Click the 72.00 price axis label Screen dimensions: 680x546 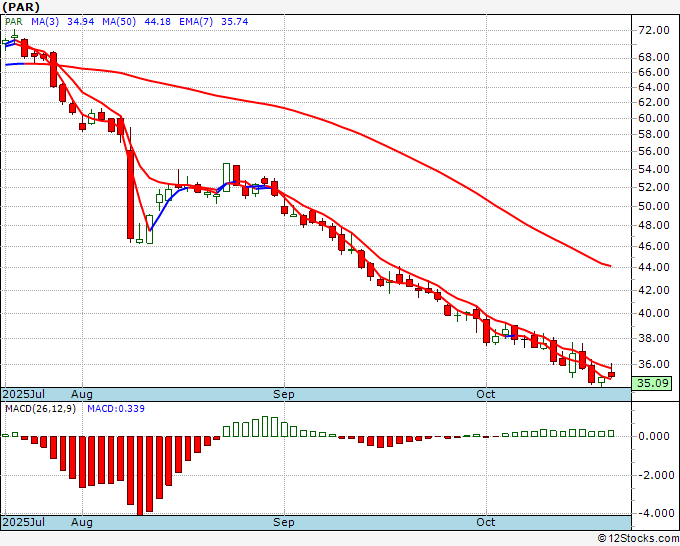point(654,31)
